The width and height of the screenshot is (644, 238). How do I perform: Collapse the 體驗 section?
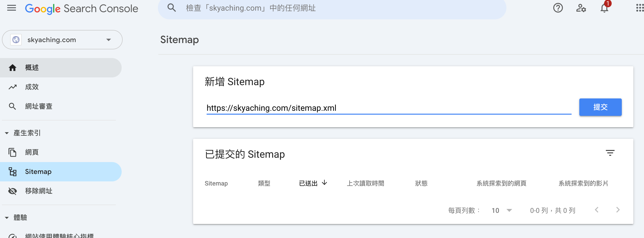(x=7, y=218)
